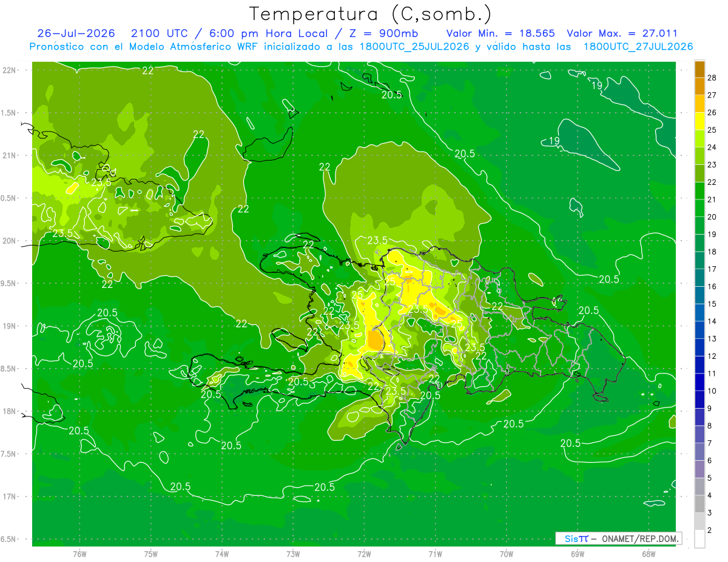Screen dimensions: 728x562
Task: Click the valid-until time '1800UTC_27JUL2026'
Action: 638,47
